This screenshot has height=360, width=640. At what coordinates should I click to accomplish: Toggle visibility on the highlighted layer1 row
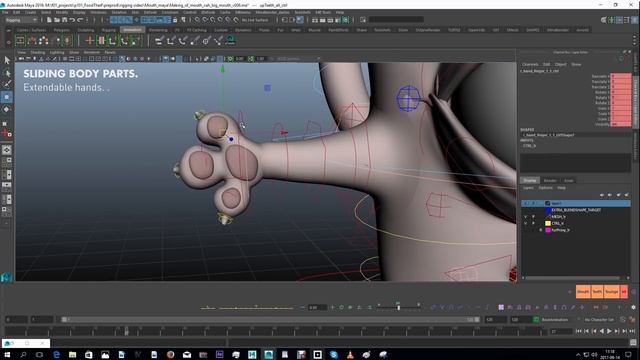point(525,203)
